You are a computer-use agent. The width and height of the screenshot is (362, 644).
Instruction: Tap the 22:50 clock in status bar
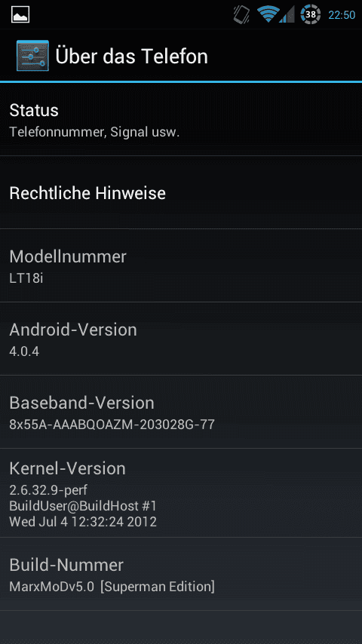(x=342, y=15)
